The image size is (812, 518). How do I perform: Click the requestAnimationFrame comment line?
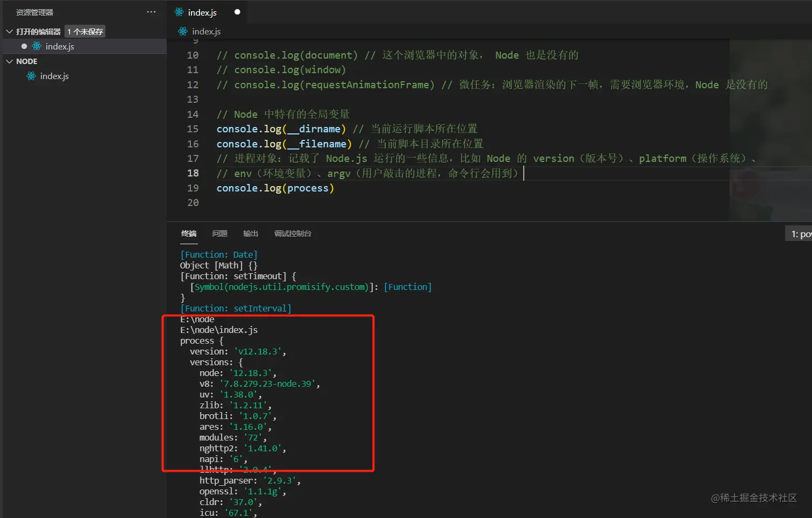[x=492, y=84]
